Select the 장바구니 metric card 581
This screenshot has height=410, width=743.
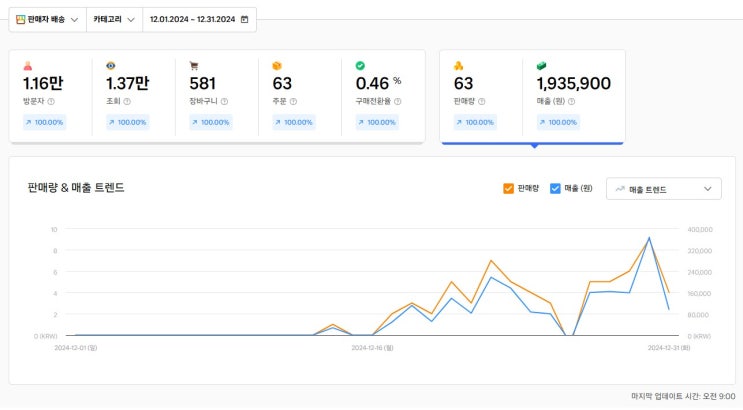tap(217, 97)
